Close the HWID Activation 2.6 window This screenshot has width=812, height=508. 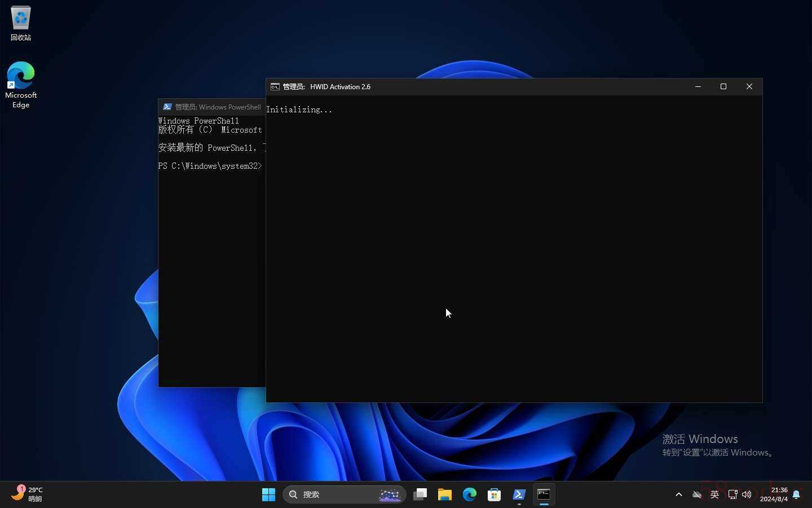coord(749,86)
